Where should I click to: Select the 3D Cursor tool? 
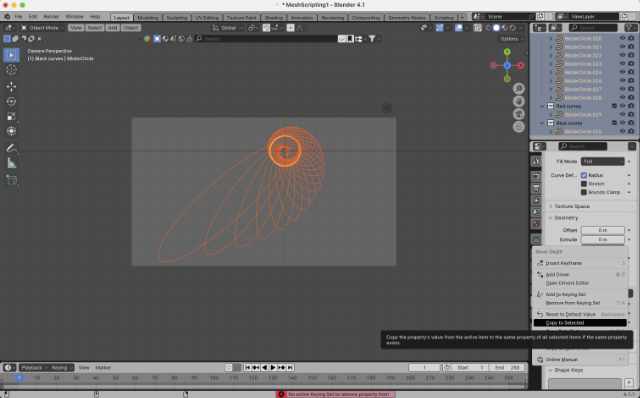11,70
